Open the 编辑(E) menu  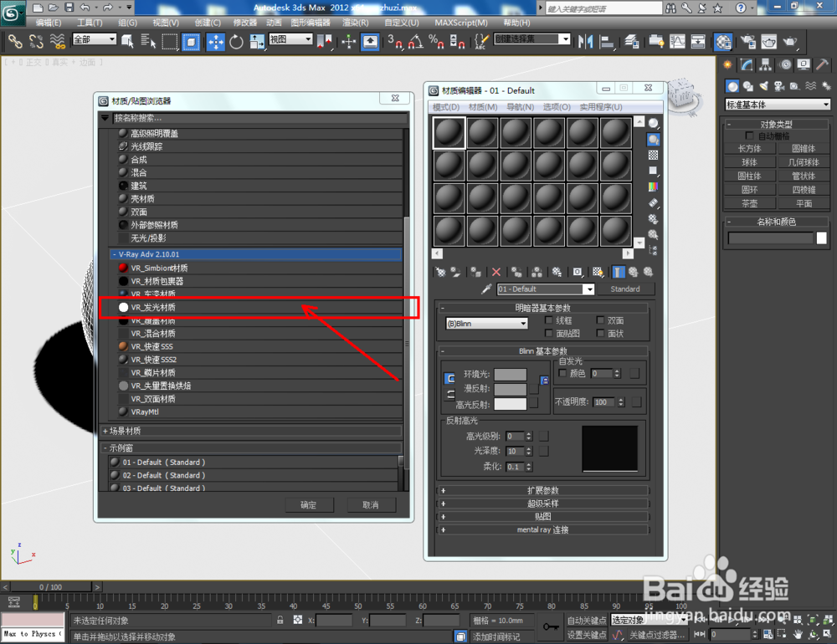pyautogui.click(x=48, y=23)
